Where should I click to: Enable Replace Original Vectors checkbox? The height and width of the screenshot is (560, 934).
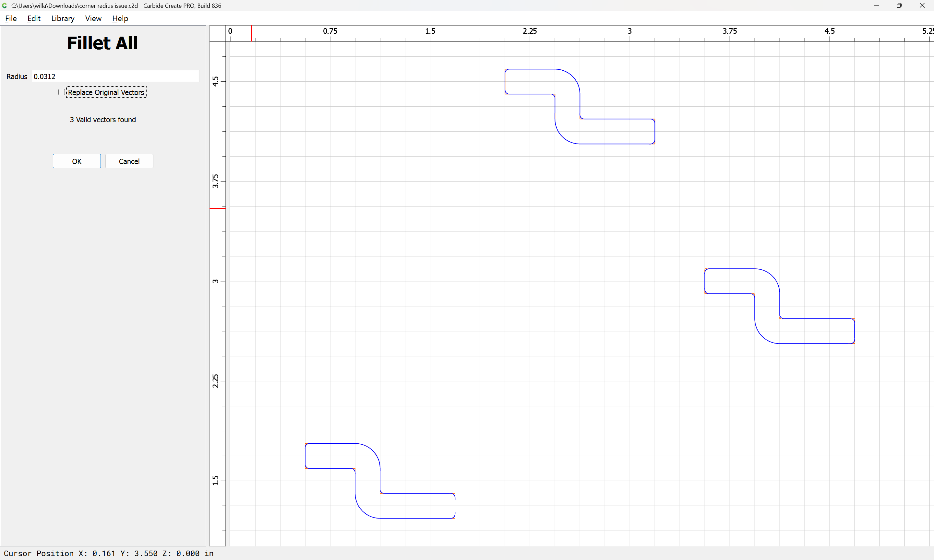tap(62, 92)
